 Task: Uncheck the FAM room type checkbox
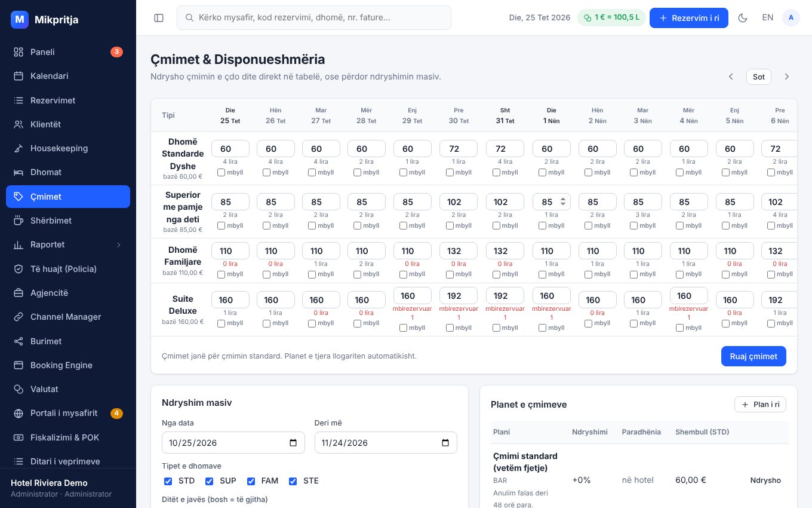[251, 481]
